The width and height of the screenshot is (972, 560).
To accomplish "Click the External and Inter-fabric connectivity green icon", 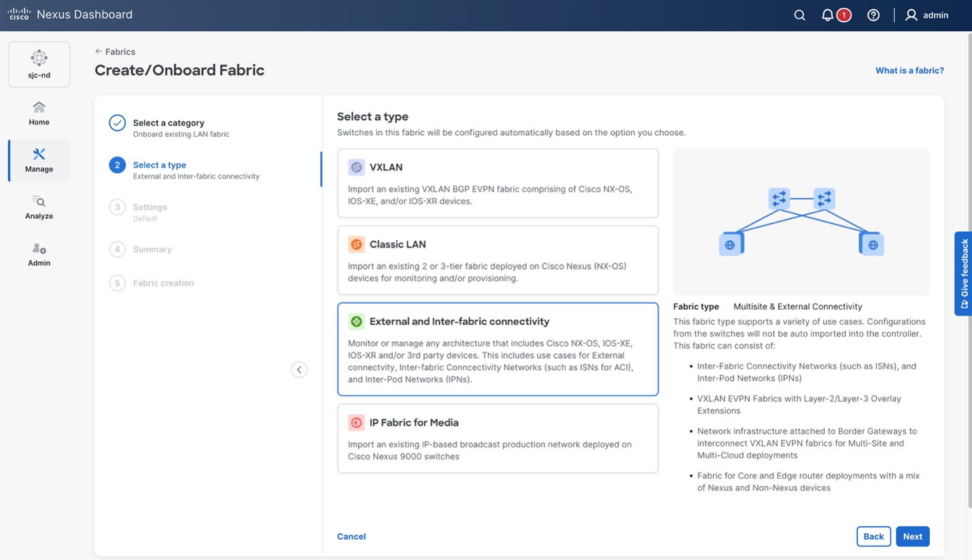I will (356, 321).
